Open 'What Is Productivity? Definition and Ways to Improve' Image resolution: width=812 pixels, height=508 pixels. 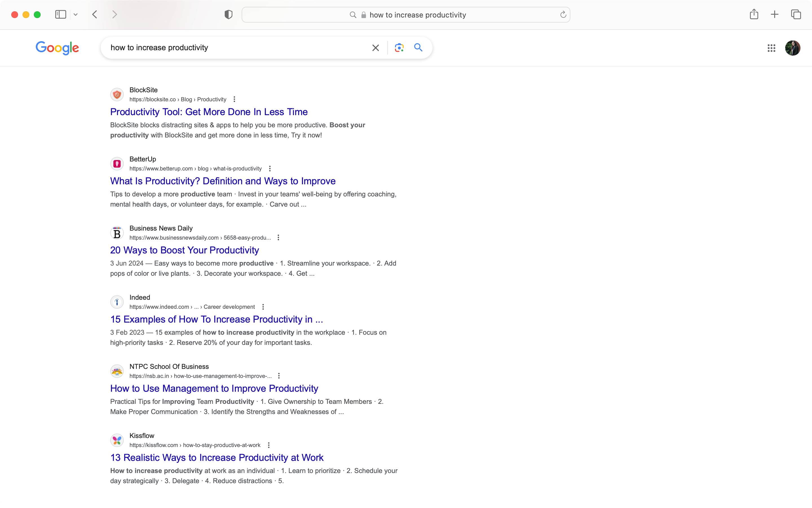coord(223,181)
